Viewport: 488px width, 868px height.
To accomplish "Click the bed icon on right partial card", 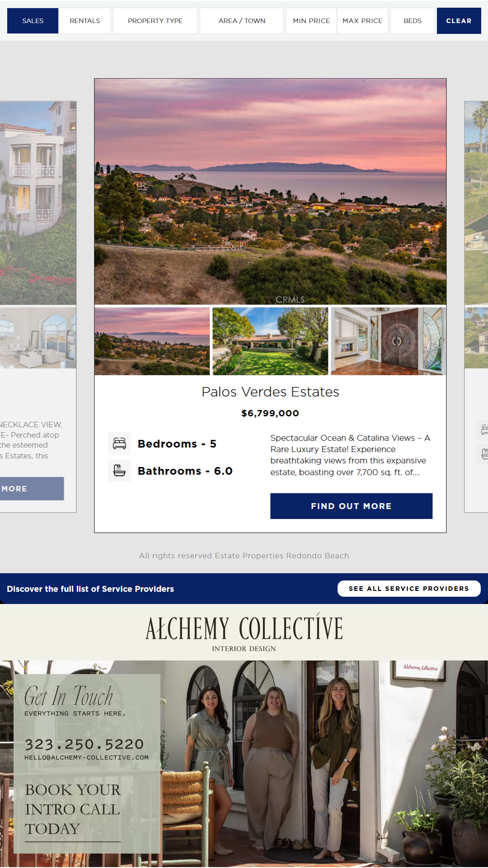I will pyautogui.click(x=483, y=429).
